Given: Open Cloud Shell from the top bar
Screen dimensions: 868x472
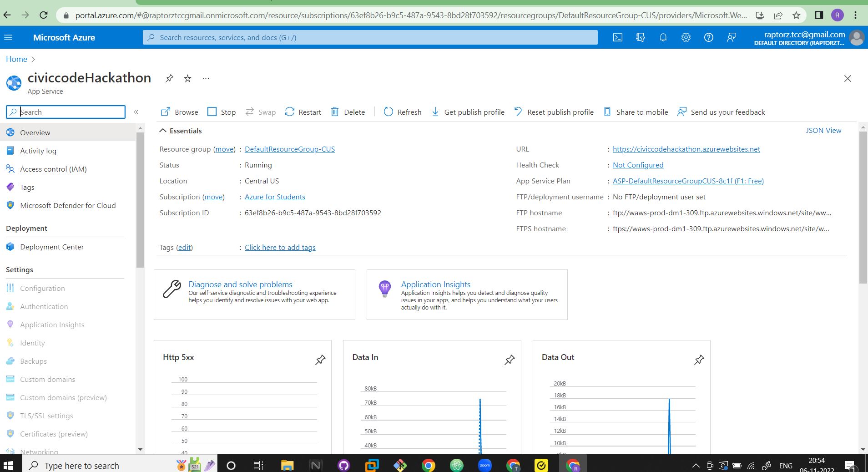Looking at the screenshot, I should [x=618, y=37].
